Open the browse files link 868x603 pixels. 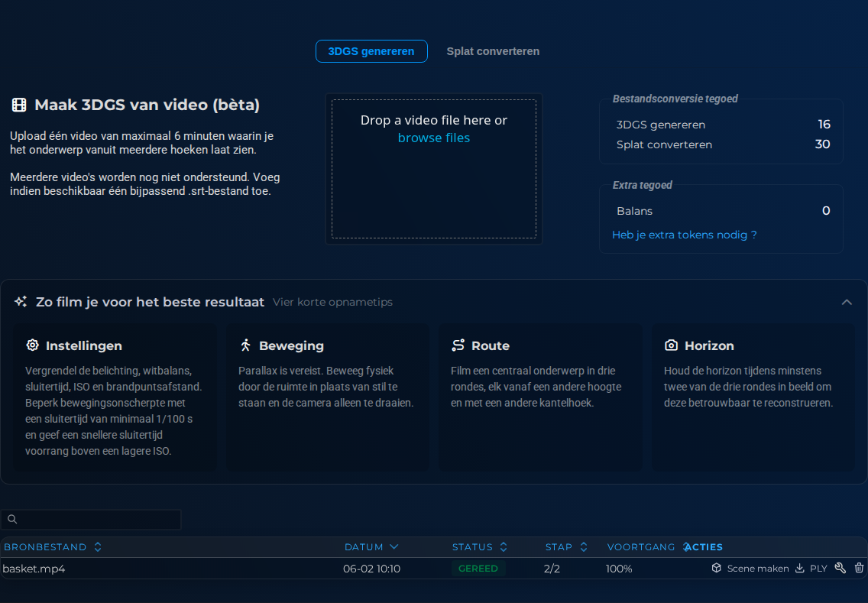(x=433, y=138)
